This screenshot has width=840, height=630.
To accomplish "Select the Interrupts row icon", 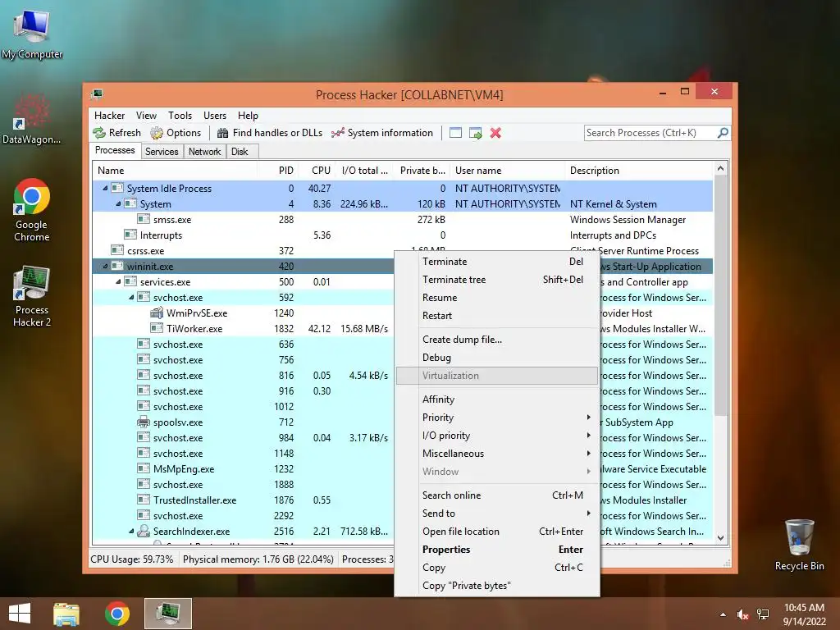I will point(130,235).
